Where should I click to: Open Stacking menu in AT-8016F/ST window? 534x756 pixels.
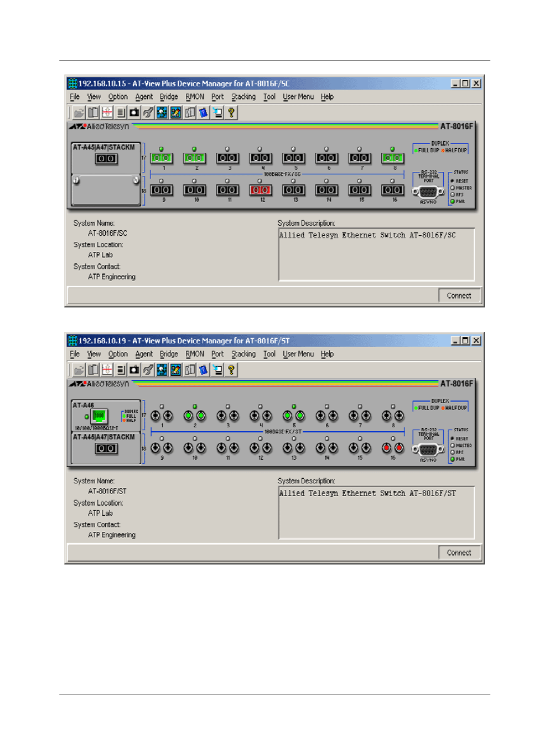pos(243,354)
